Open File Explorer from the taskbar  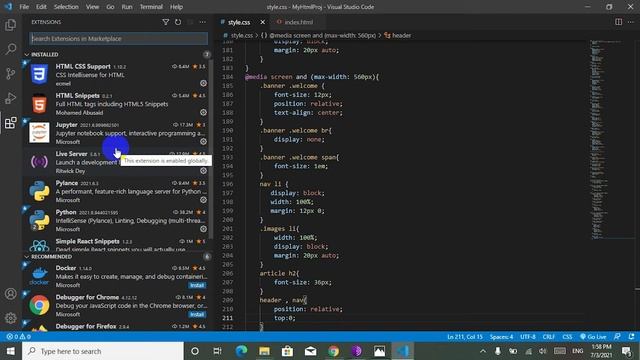[x=264, y=351]
